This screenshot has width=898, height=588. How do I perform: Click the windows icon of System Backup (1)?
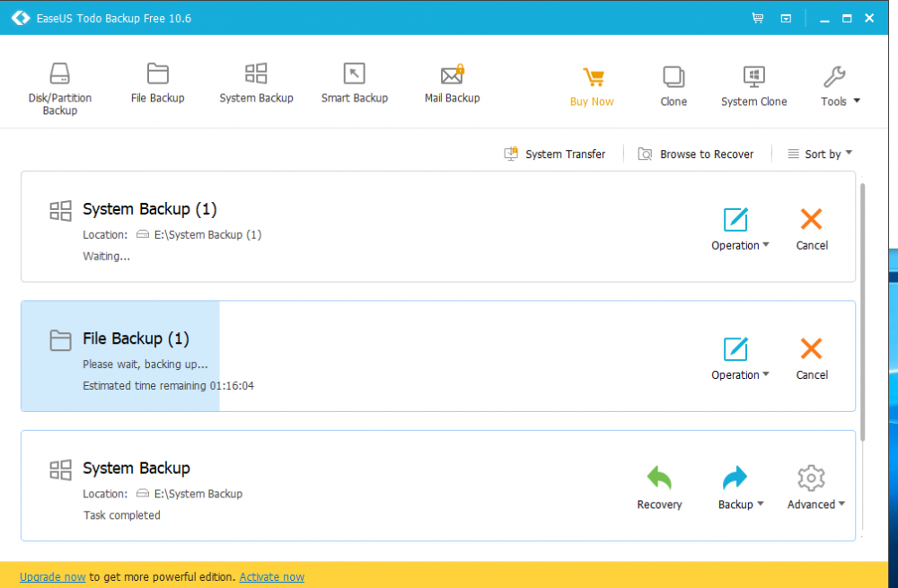point(60,211)
